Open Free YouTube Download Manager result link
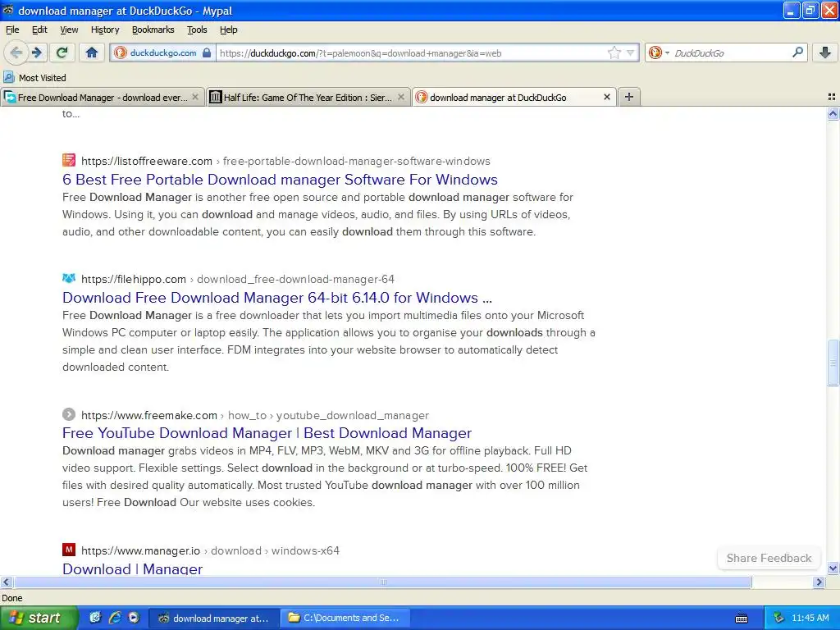 tap(267, 433)
